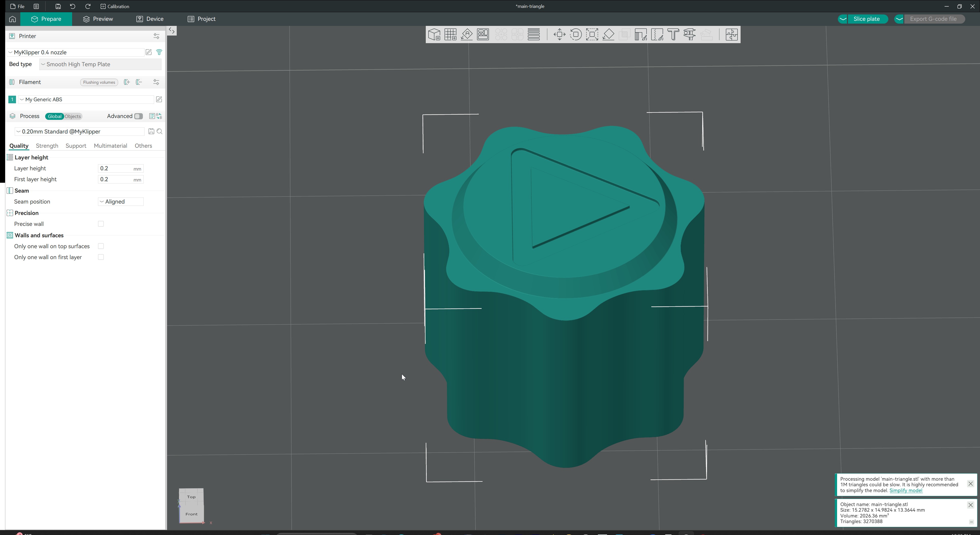The image size is (980, 535).
Task: Open the Strength settings tab
Action: coord(47,146)
